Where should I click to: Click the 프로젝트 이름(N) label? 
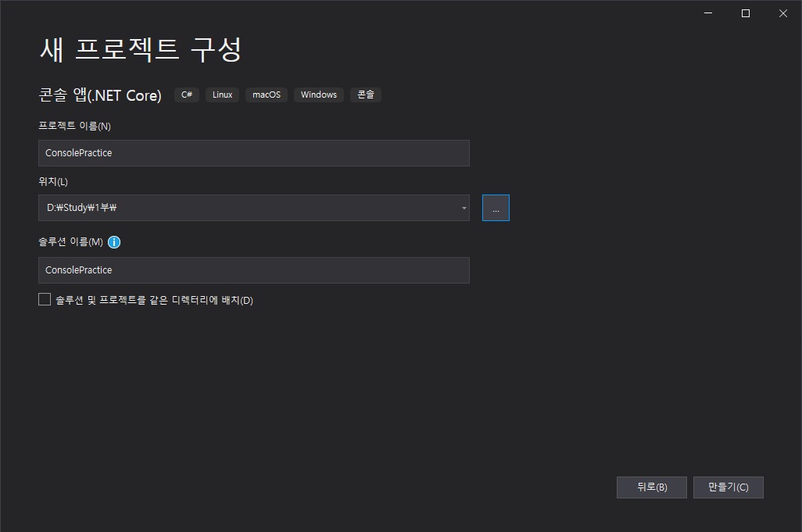[x=75, y=126]
